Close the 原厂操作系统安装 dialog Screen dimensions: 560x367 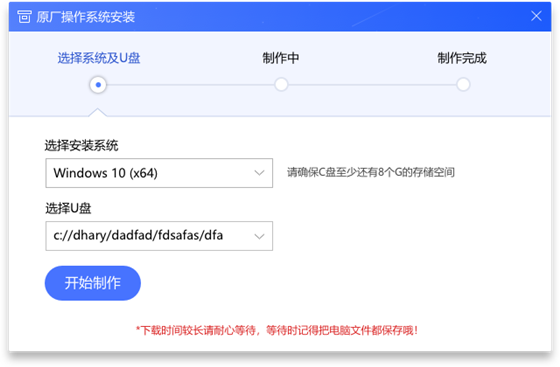(x=536, y=16)
